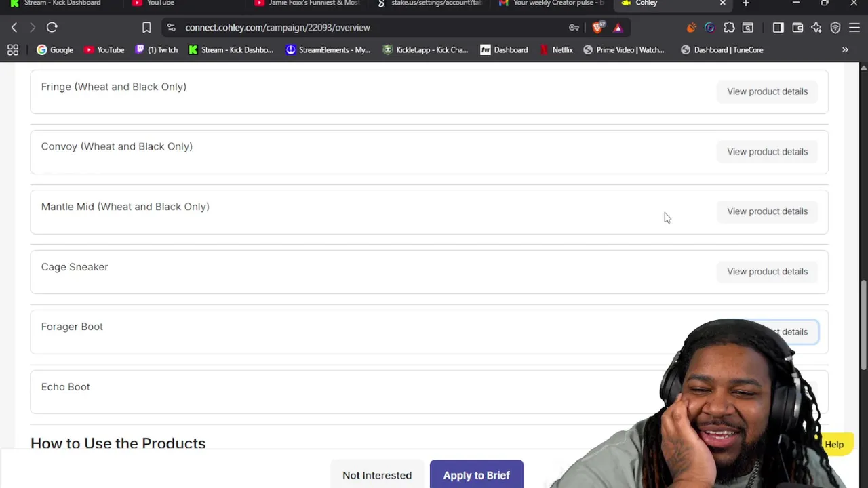Close the Cohley tab
The image size is (868, 488).
coord(722,3)
